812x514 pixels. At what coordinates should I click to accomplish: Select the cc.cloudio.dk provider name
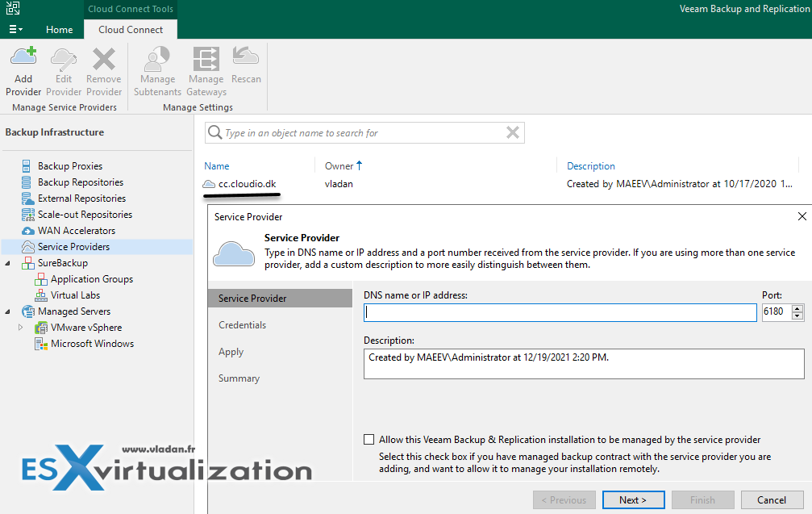[x=247, y=184]
